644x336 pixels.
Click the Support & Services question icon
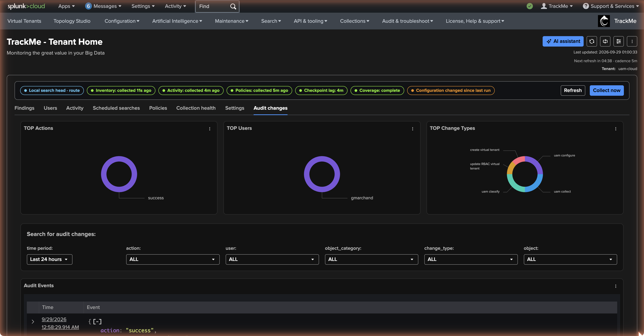point(586,6)
